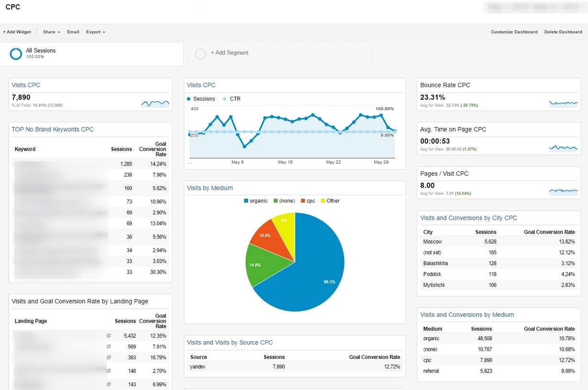The height and width of the screenshot is (390, 588).
Task: Click the 1,285 sessions keyword value
Action: [126, 164]
